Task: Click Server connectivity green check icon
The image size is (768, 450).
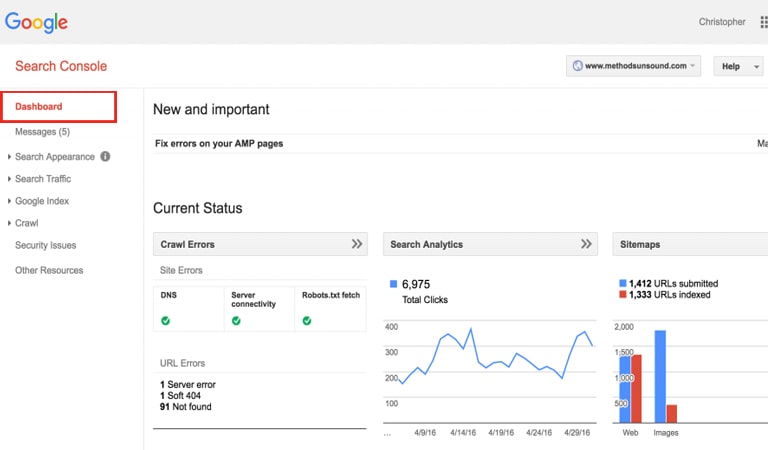Action: [x=236, y=321]
